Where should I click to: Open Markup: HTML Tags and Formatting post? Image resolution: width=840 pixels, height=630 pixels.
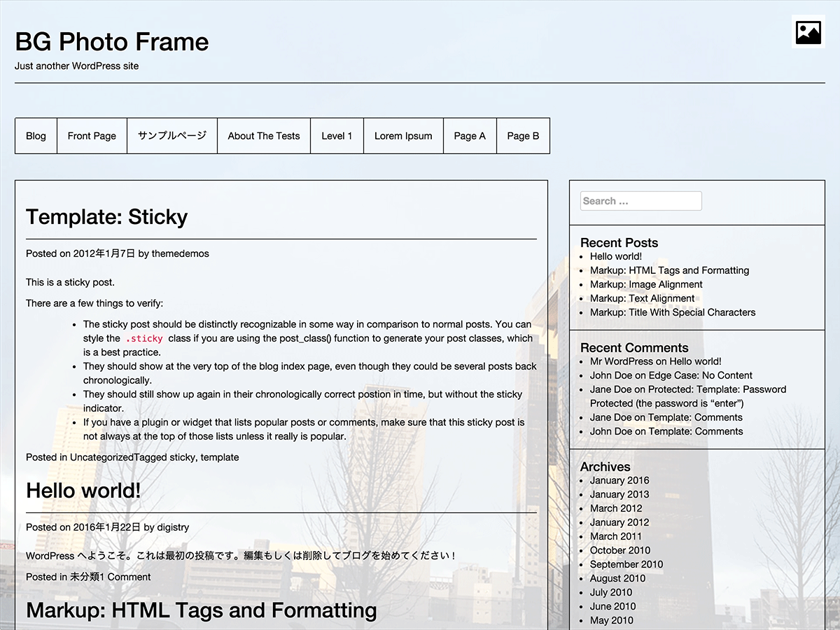[200, 610]
